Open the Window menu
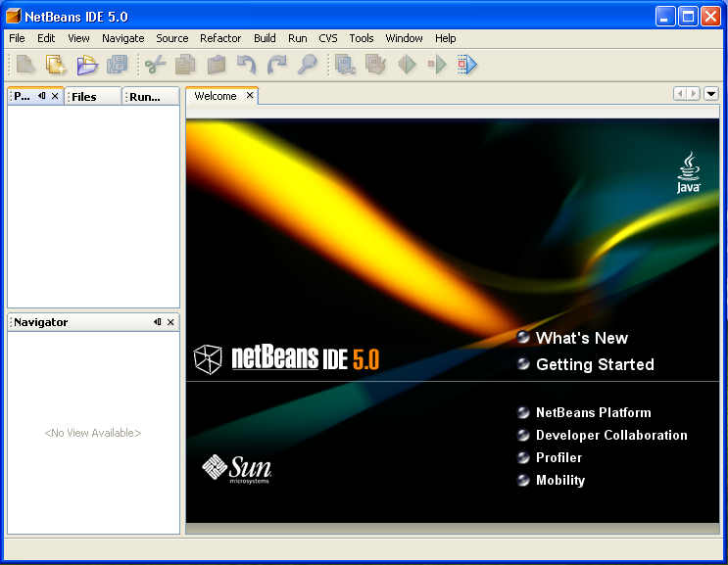 click(x=404, y=38)
